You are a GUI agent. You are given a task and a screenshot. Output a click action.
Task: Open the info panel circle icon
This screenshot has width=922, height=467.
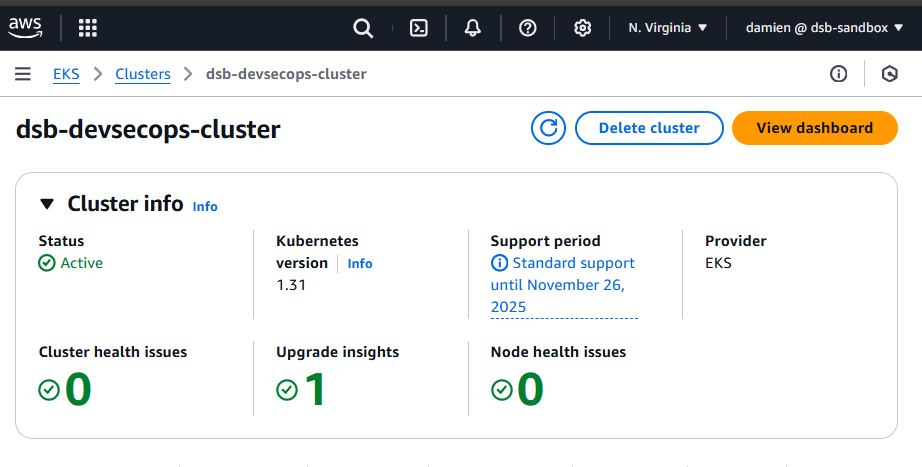[838, 74]
